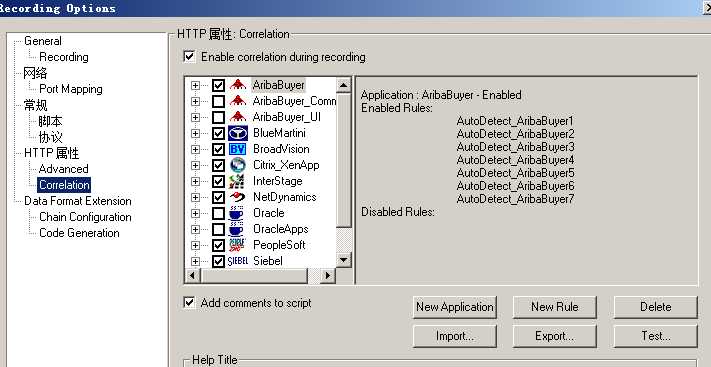Click the InterStage icon
The image size is (711, 367).
[x=238, y=181]
